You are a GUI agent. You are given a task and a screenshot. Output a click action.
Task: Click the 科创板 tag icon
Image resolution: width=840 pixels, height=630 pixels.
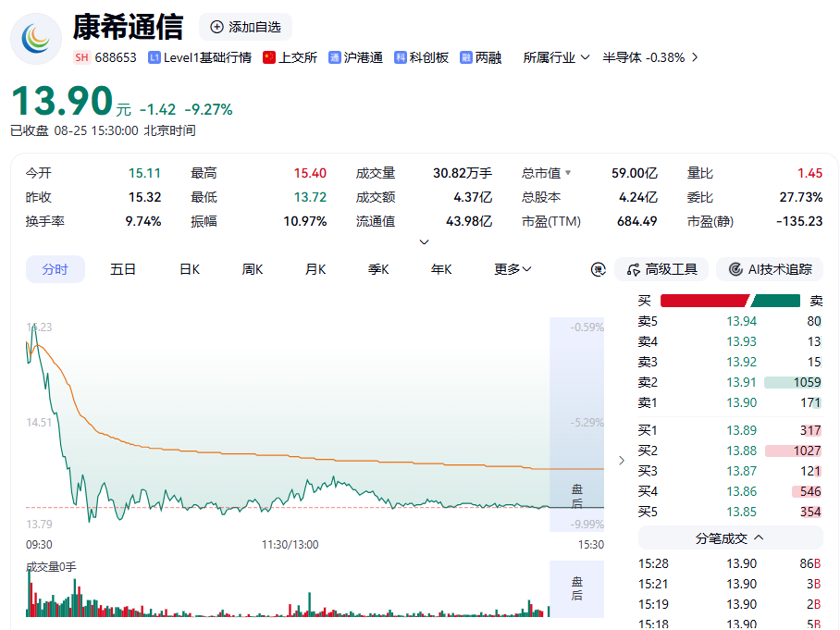401,57
